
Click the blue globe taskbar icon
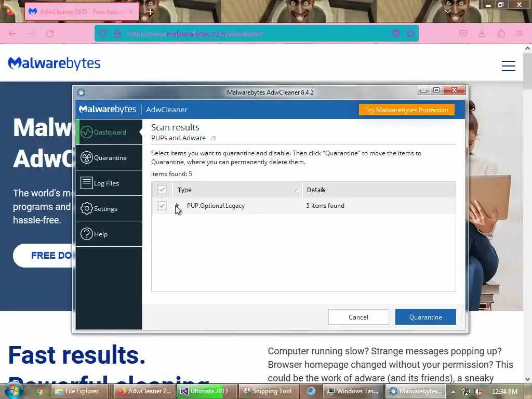click(311, 391)
